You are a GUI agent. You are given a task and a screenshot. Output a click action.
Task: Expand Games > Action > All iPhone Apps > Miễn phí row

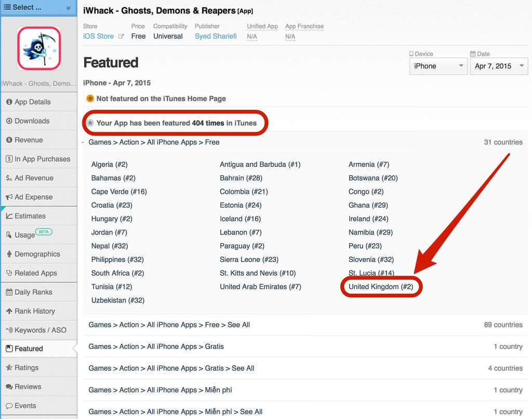coord(305,390)
